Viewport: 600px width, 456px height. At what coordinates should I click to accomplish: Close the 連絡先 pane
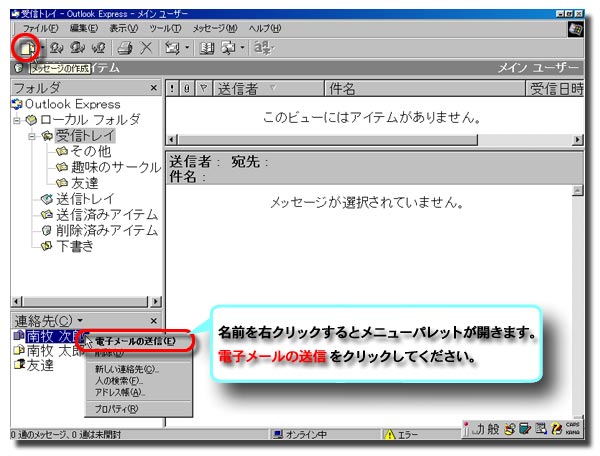pos(153,321)
